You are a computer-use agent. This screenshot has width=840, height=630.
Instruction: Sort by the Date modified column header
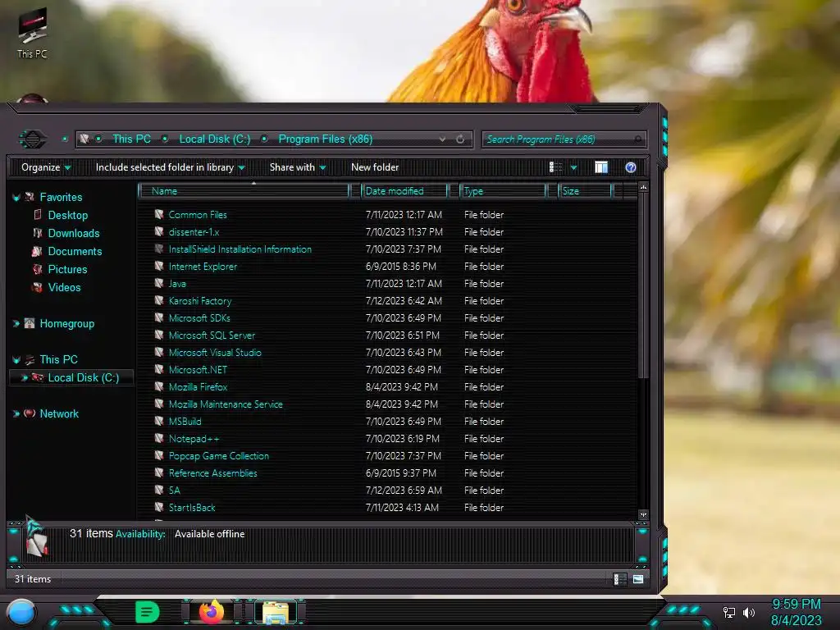point(404,190)
